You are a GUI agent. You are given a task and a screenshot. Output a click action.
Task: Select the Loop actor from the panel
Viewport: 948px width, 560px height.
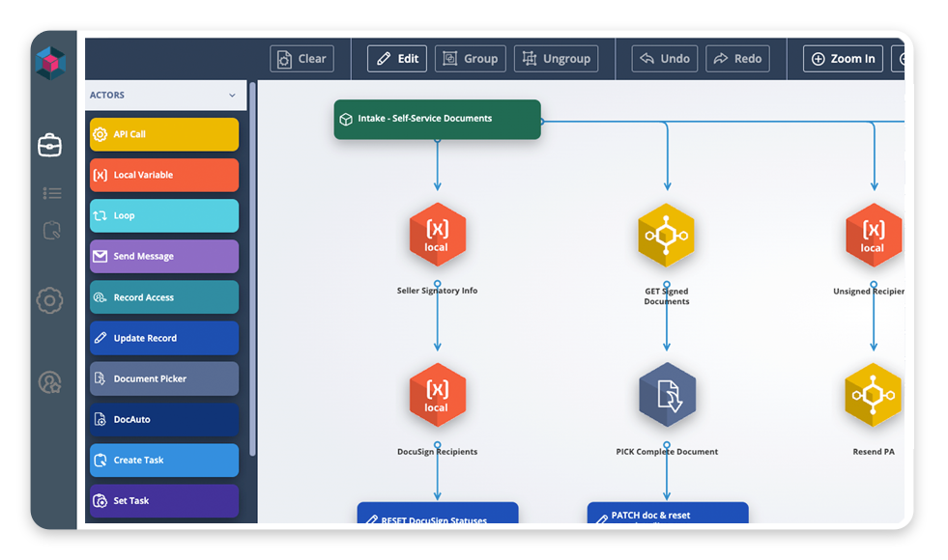click(162, 215)
